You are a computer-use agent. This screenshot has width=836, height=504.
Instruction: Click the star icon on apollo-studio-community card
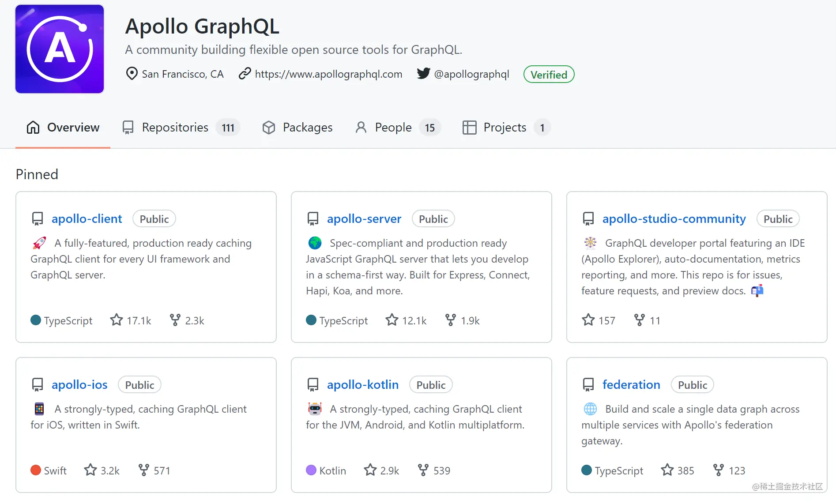pos(588,320)
